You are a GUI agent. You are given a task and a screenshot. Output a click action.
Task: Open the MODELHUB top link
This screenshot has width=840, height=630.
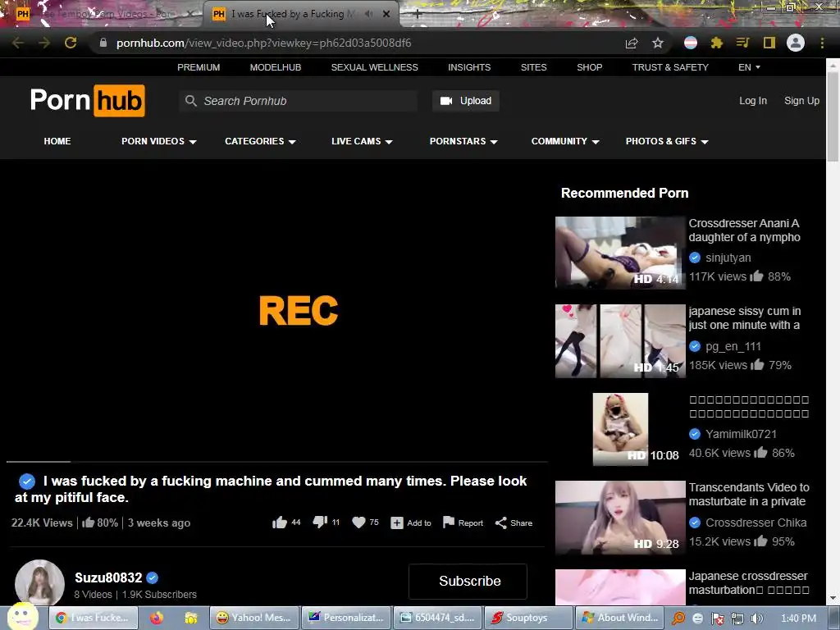[x=276, y=67]
